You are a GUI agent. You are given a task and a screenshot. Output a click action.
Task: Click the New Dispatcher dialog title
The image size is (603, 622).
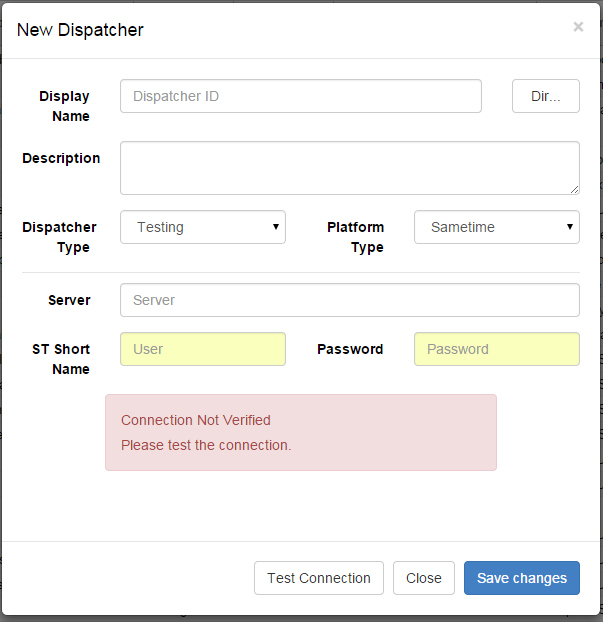(80, 30)
